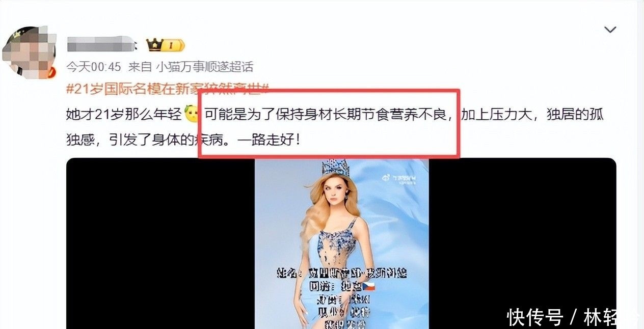
Task: Visit the 小猫万事顺遂超话 super topic
Action: pyautogui.click(x=204, y=67)
